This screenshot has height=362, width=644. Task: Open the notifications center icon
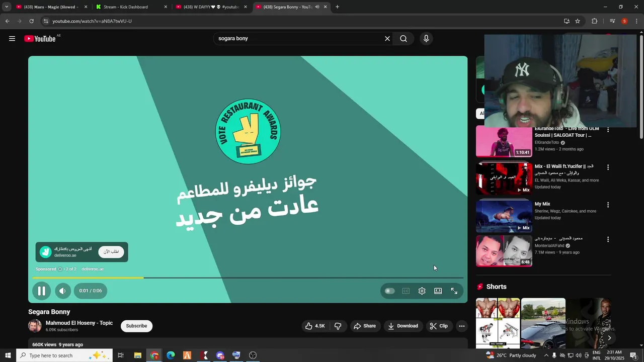coord(633,355)
